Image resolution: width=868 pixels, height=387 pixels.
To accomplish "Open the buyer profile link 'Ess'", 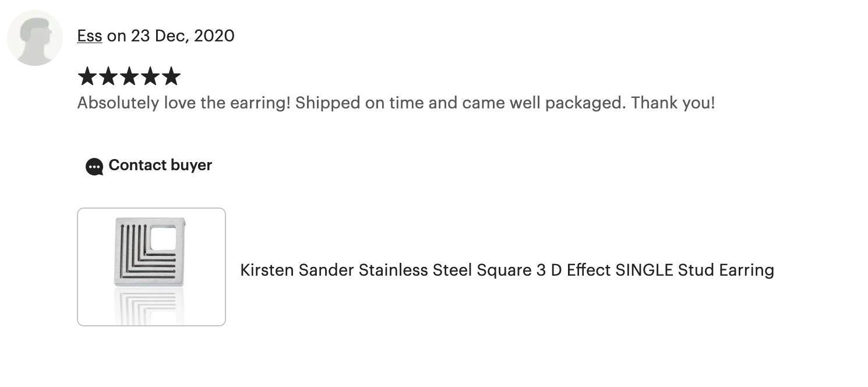I will (90, 36).
